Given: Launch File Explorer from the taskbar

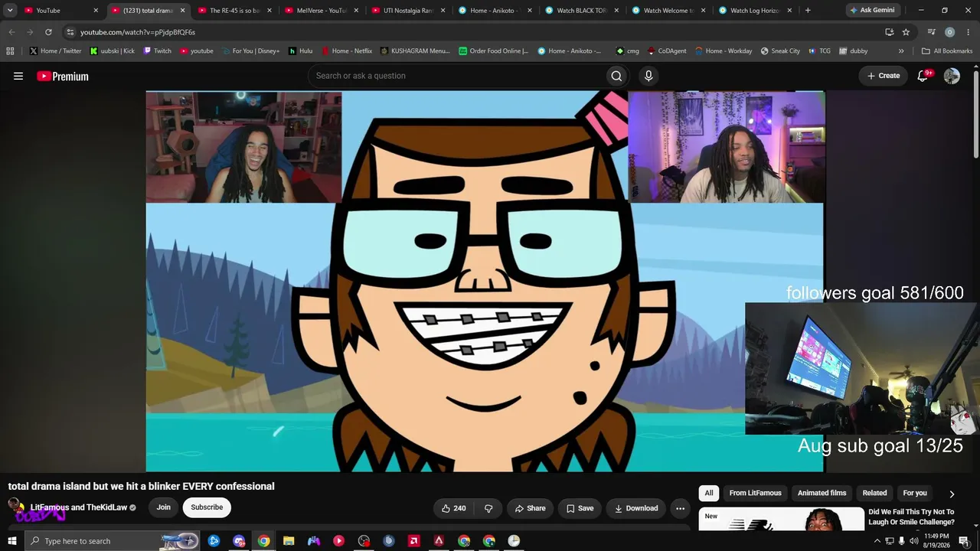Looking at the screenshot, I should click(289, 541).
